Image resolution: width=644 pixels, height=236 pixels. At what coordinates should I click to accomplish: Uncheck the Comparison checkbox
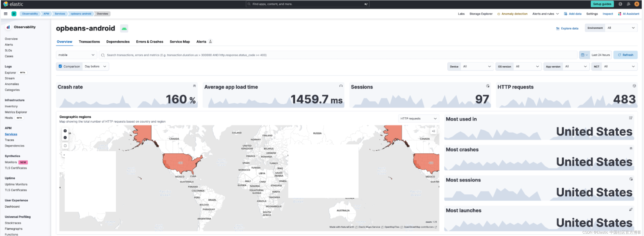click(x=60, y=66)
